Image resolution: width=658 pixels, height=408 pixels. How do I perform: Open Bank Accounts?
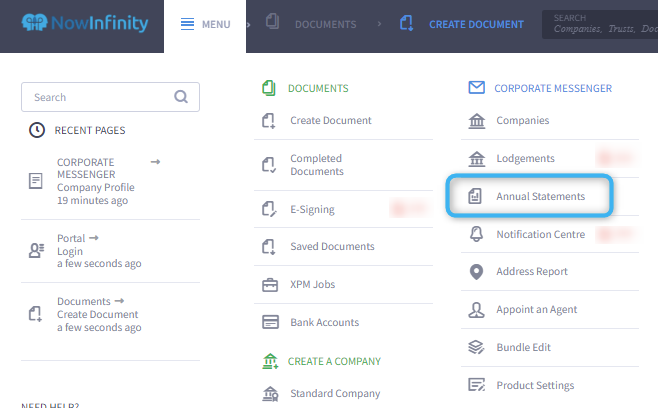(324, 322)
